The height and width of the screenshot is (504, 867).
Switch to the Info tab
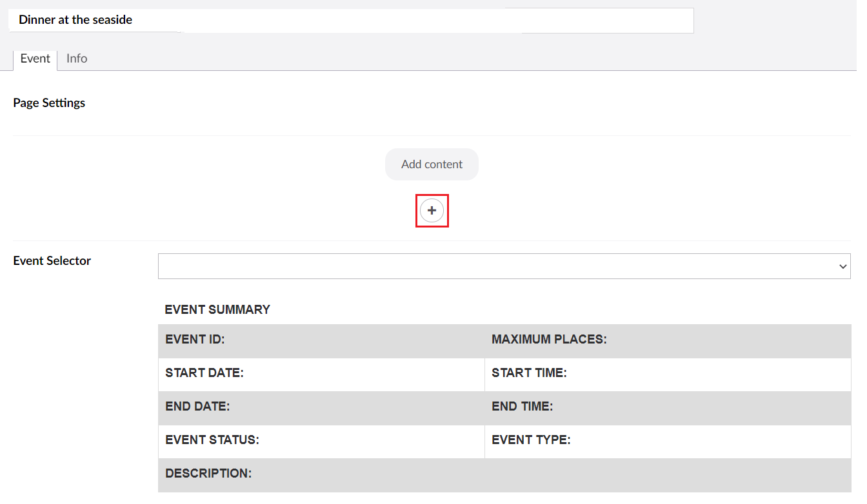tap(76, 58)
